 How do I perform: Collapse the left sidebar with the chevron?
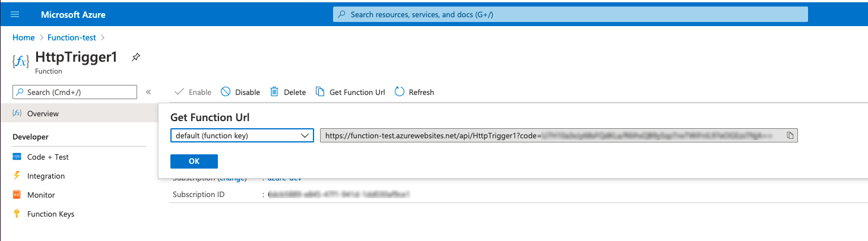[148, 92]
